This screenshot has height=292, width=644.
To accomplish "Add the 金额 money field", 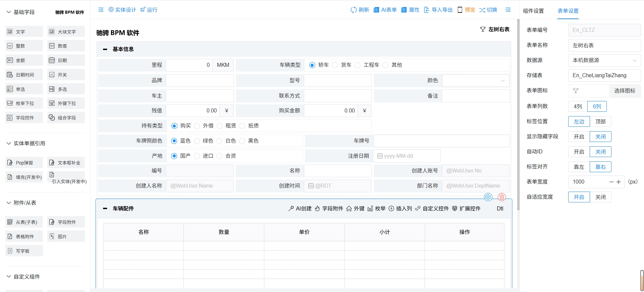I will pyautogui.click(x=24, y=60).
